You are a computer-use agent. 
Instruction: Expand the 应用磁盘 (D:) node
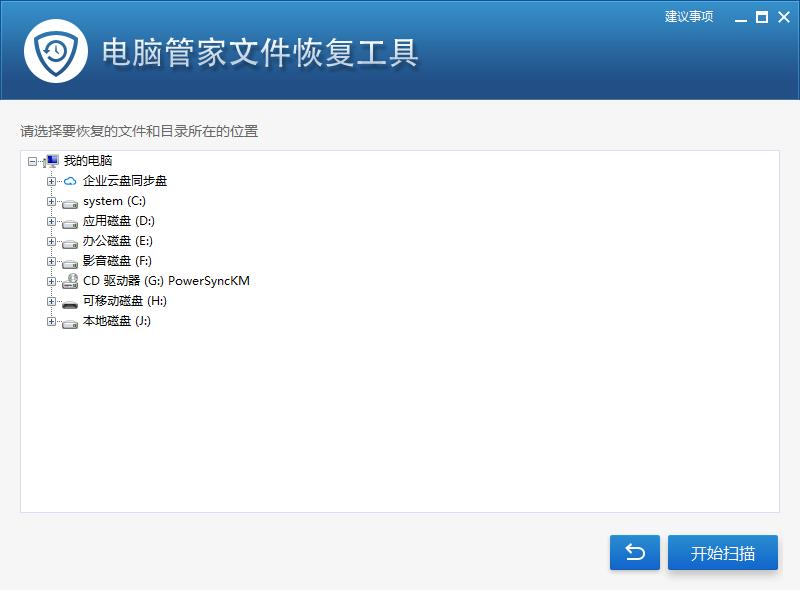coord(52,221)
